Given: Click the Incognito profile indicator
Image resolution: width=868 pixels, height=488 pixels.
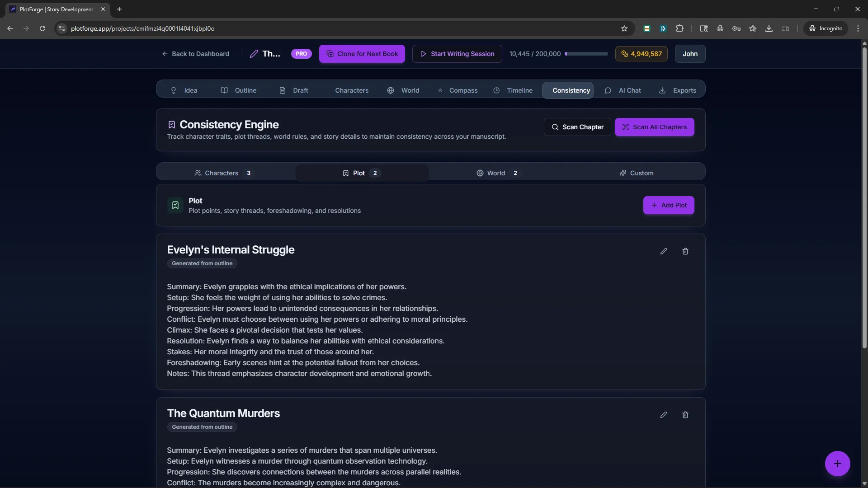Looking at the screenshot, I should [826, 28].
